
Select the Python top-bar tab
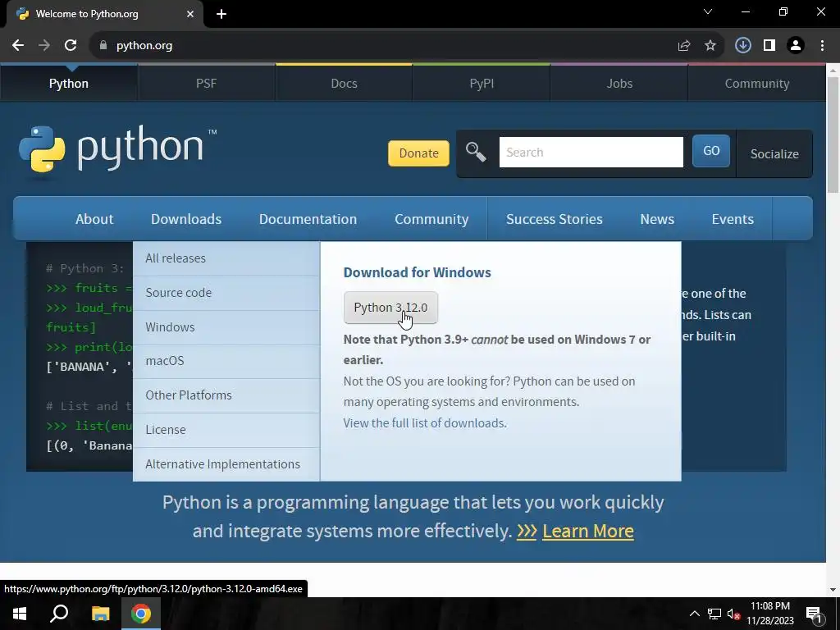click(x=69, y=84)
